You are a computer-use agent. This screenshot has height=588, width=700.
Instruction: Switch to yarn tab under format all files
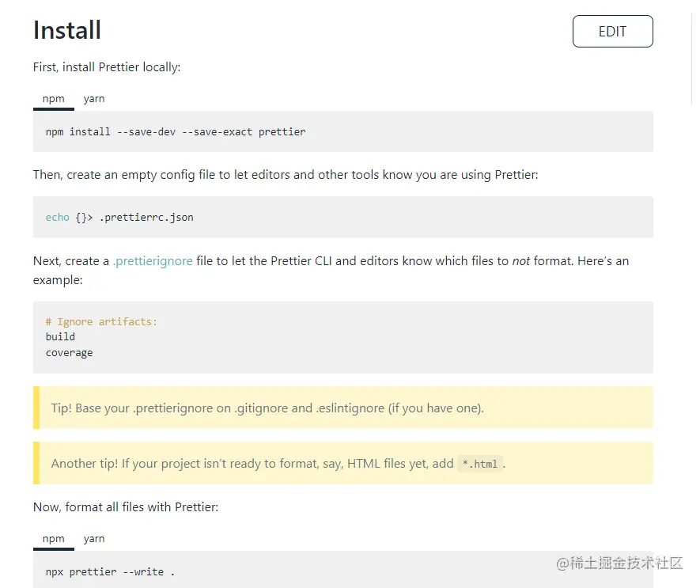pyautogui.click(x=94, y=539)
